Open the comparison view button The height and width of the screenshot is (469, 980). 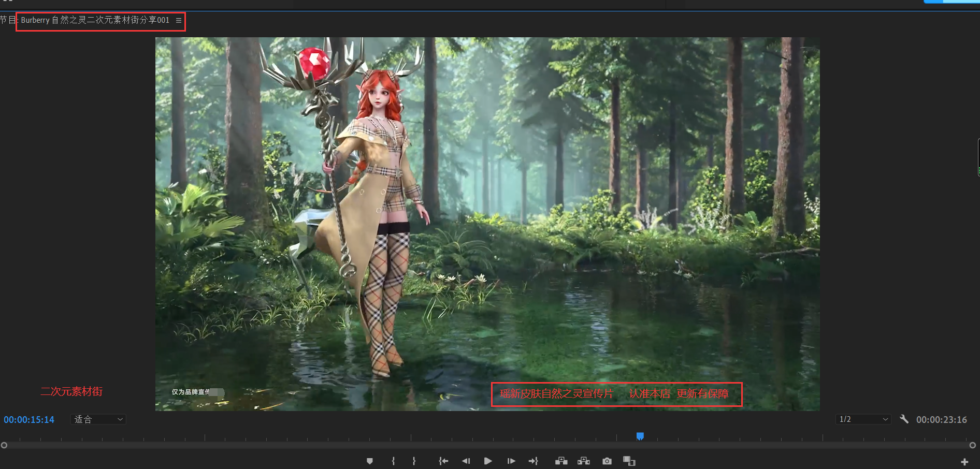pyautogui.click(x=629, y=461)
